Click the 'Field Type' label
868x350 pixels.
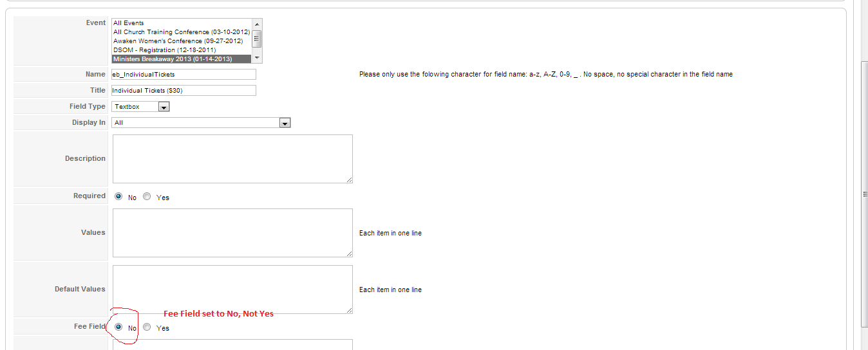point(88,106)
